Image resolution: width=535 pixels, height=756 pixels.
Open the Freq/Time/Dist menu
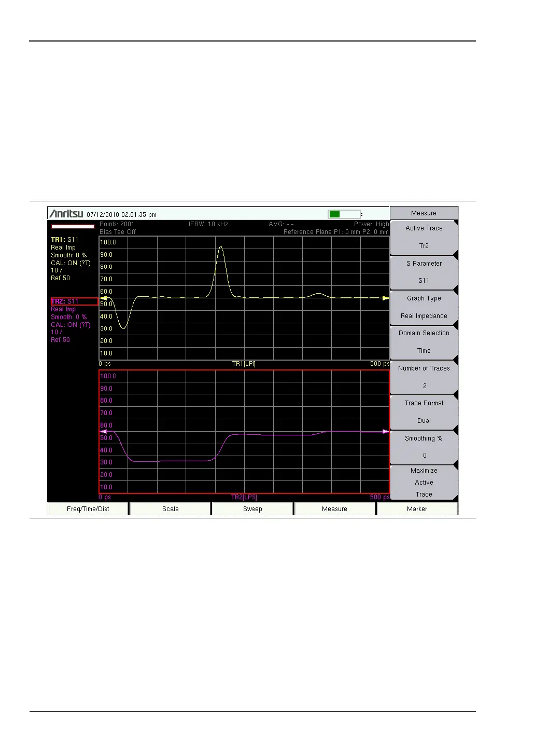88,509
